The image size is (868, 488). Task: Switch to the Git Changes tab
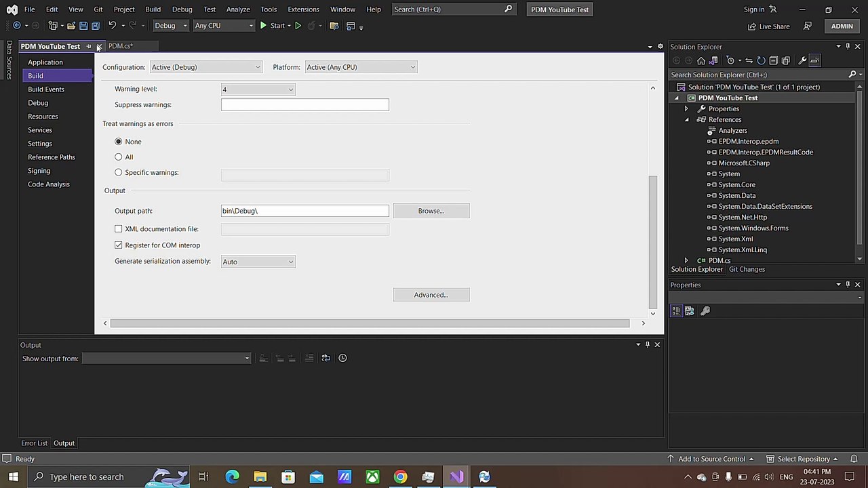point(747,269)
